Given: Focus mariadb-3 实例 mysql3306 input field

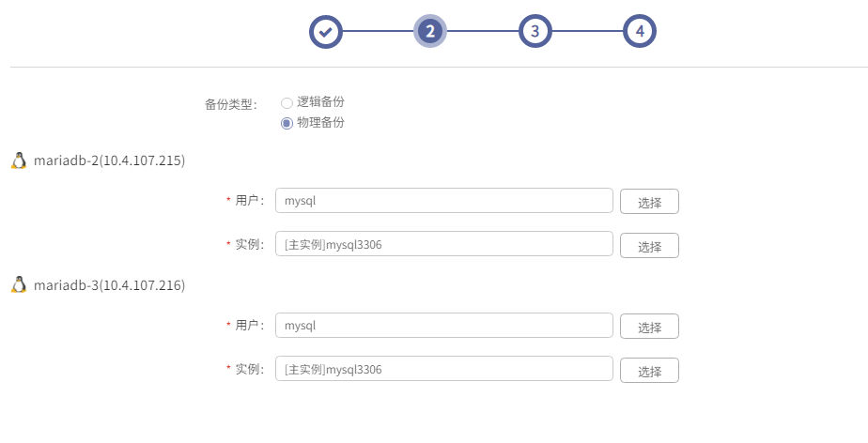Looking at the screenshot, I should click(444, 369).
